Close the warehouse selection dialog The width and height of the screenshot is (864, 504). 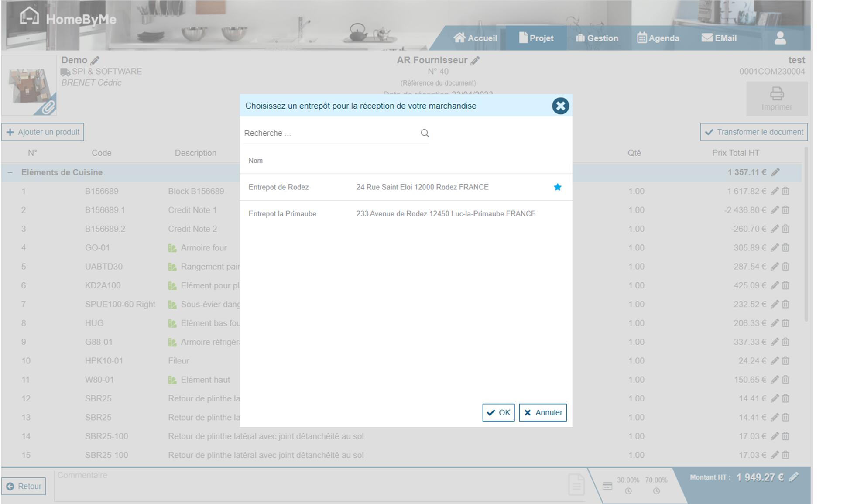pos(560,106)
